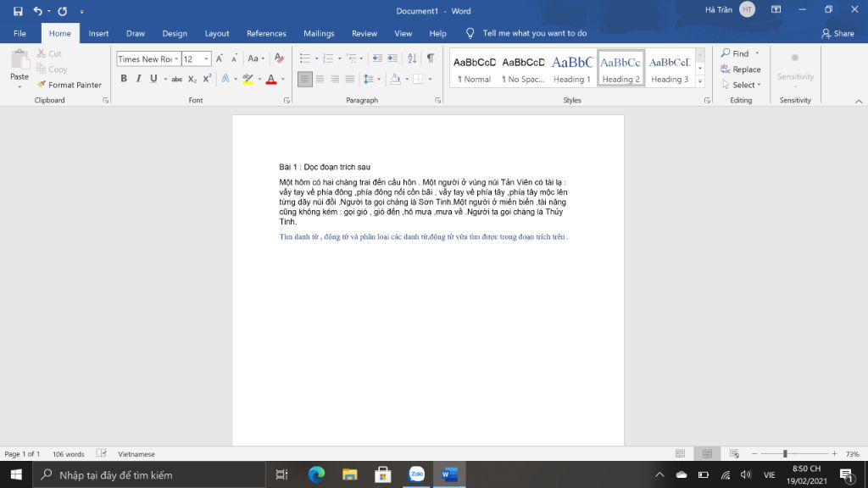This screenshot has width=868, height=488.
Task: Apply red font color
Action: click(271, 79)
